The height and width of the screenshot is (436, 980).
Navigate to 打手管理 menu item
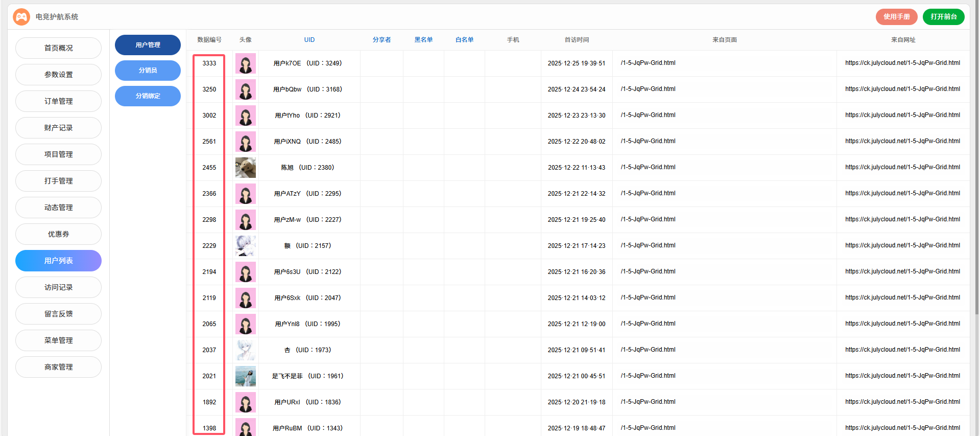(58, 181)
